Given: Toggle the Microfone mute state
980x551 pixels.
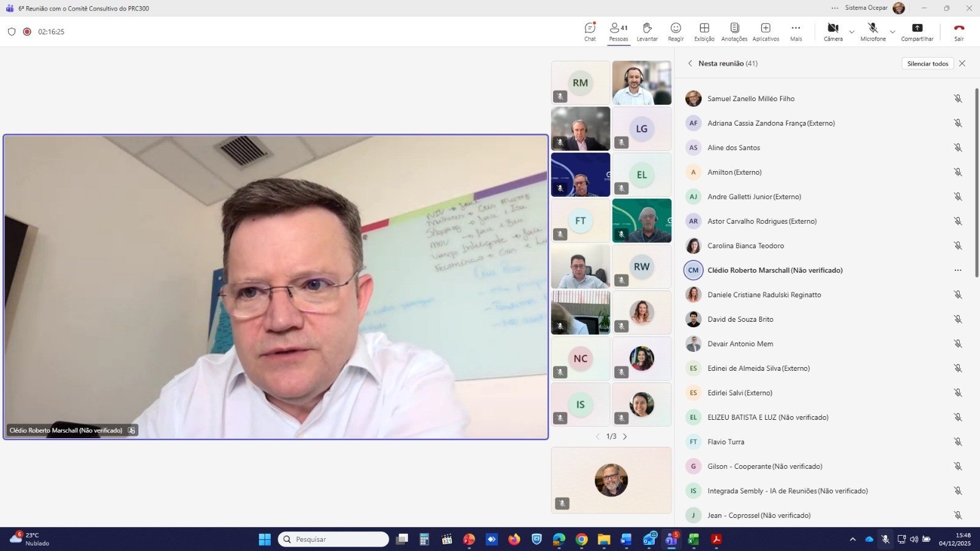Looking at the screenshot, I should pos(873,32).
